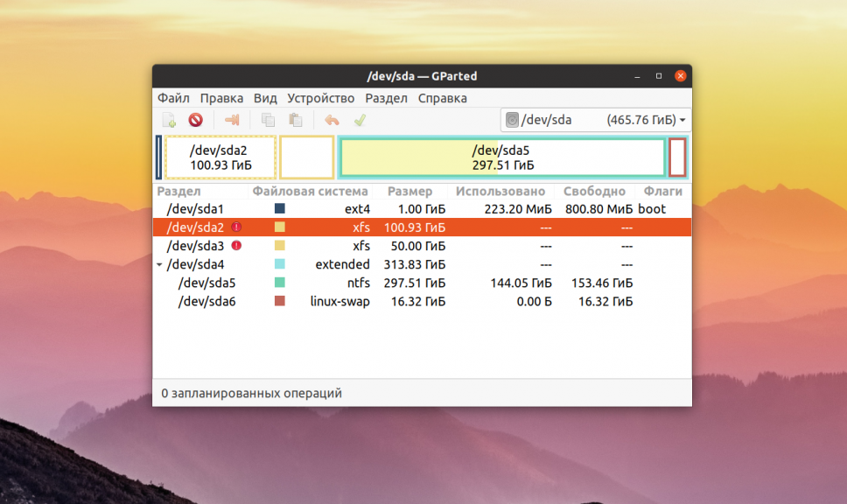The image size is (847, 504).
Task: Sort by the Размер column header
Action: click(409, 191)
